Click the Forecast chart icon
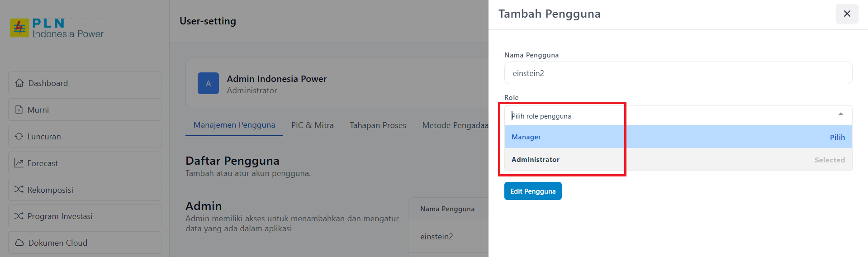Screen dimensions: 868x257 coord(19,163)
